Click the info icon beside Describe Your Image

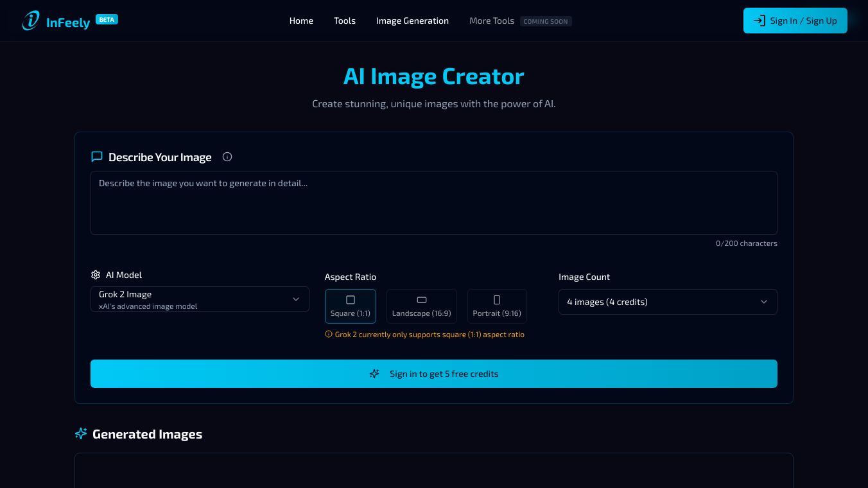pos(227,157)
